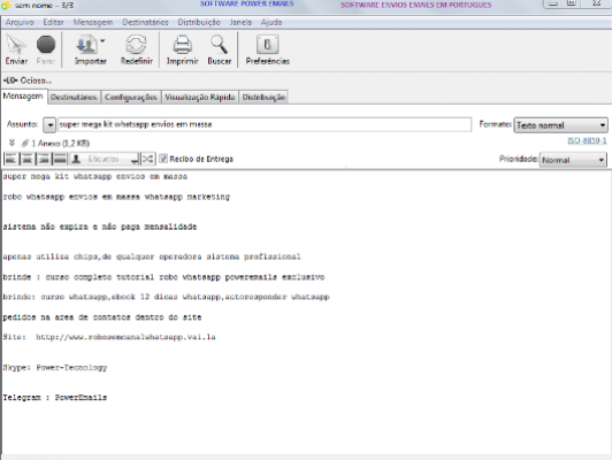This screenshot has width=612, height=460.
Task: Expand the Importer dropdown arrow
Action: 103,41
